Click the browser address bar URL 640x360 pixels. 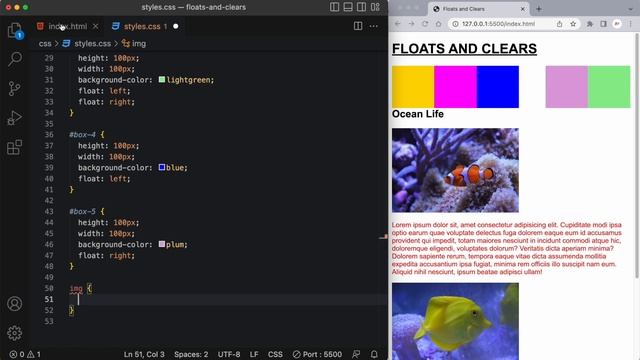pyautogui.click(x=498, y=24)
